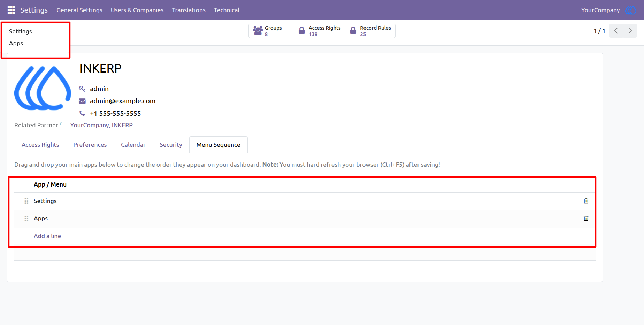Click the admin@example.com email field
Screen dimensions: 644x325
[x=123, y=101]
